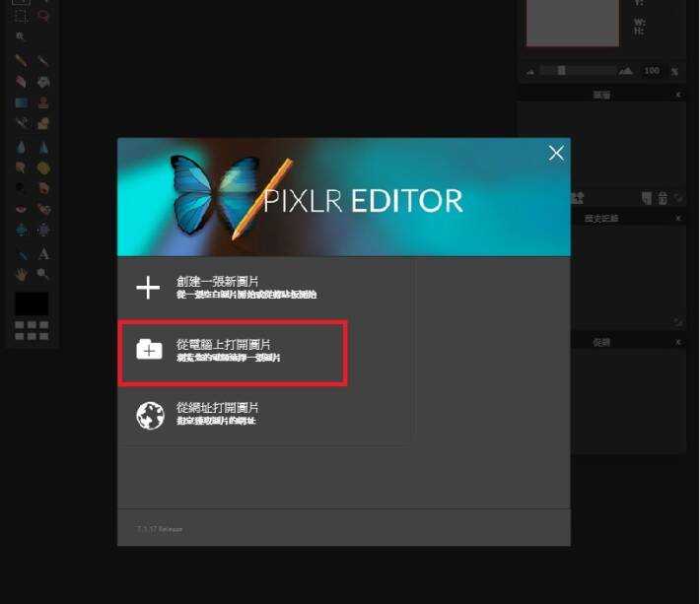
Task: Select the Sponge tool
Action: click(43, 168)
